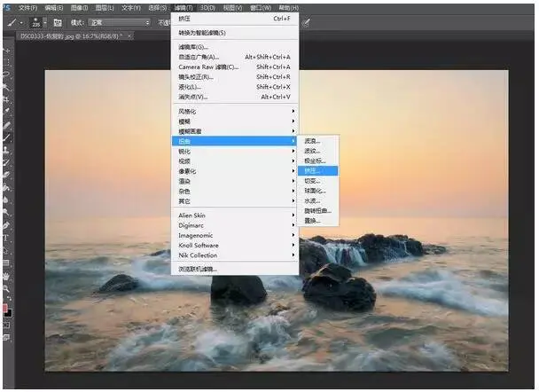Click the foreground color swatch
The height and width of the screenshot is (392, 539).
(4, 308)
